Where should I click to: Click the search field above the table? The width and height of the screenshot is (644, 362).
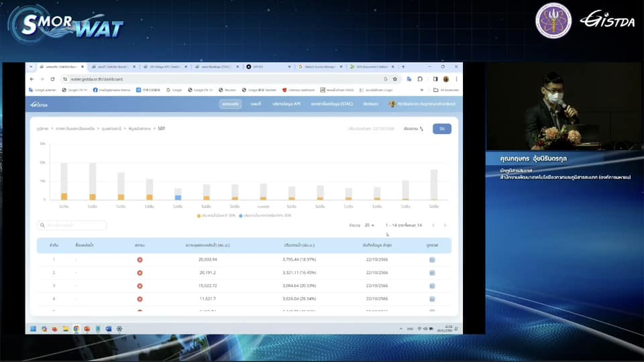72,225
